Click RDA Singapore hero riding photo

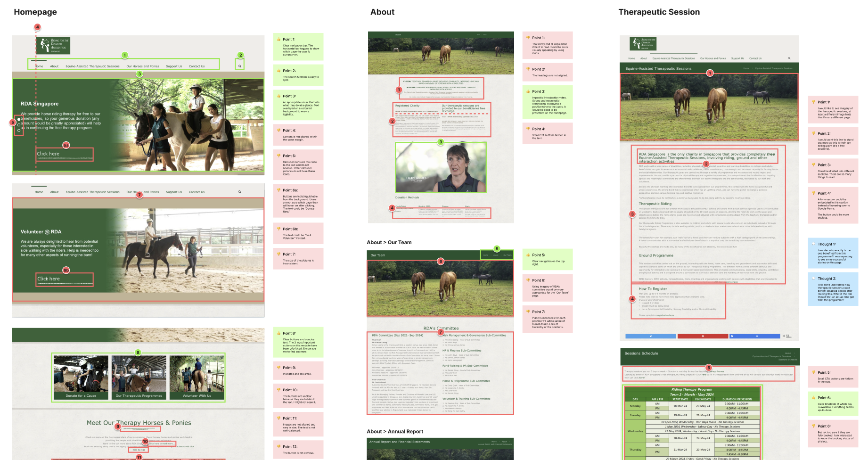(x=188, y=125)
